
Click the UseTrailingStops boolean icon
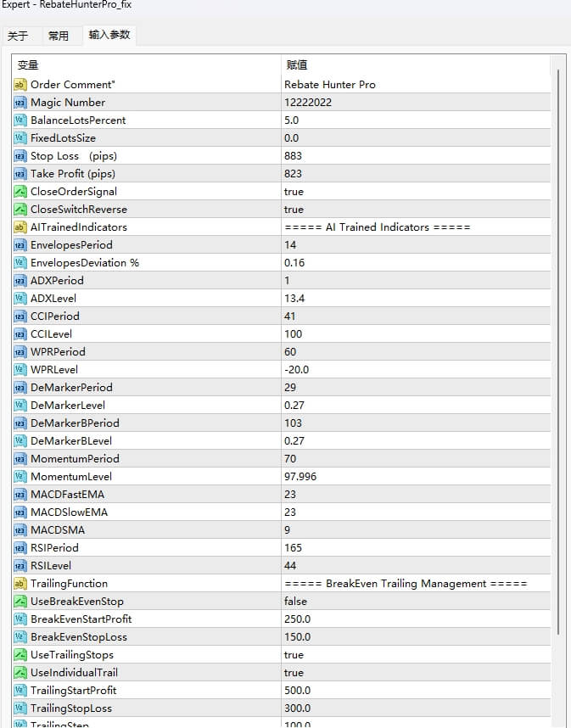(x=20, y=655)
